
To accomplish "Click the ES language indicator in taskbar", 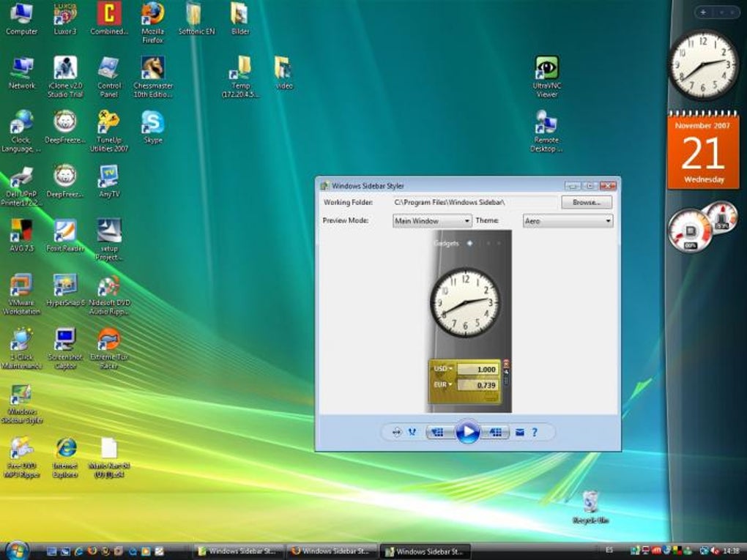I will pos(609,550).
